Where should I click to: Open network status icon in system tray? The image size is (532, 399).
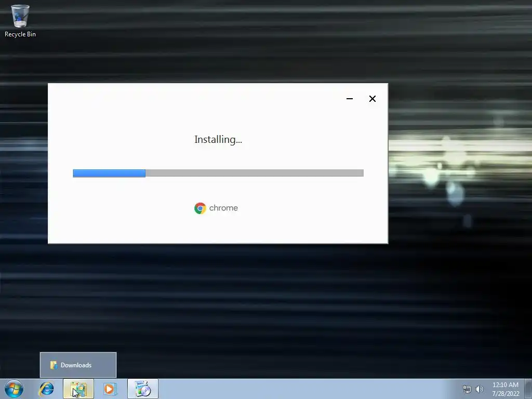point(467,389)
